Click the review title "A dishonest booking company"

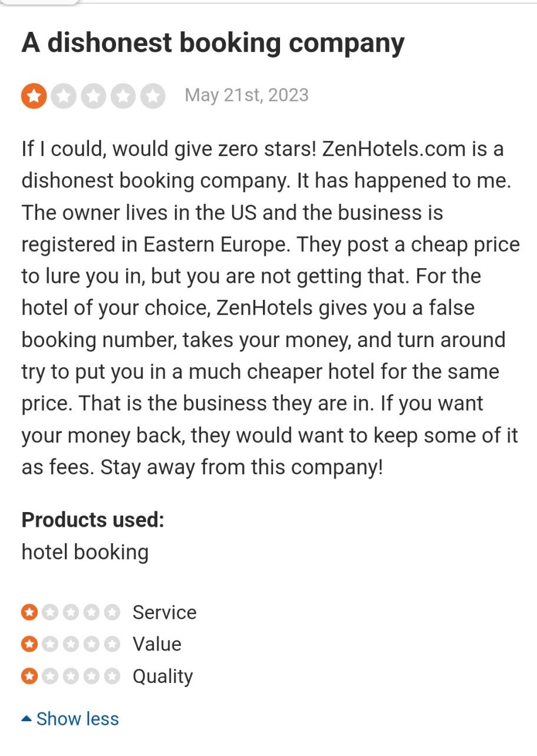(213, 43)
